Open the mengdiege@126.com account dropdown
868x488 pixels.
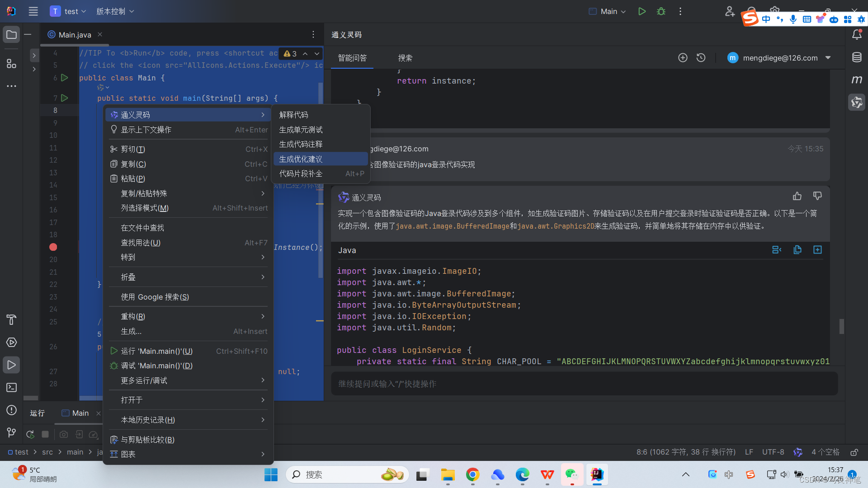click(779, 58)
